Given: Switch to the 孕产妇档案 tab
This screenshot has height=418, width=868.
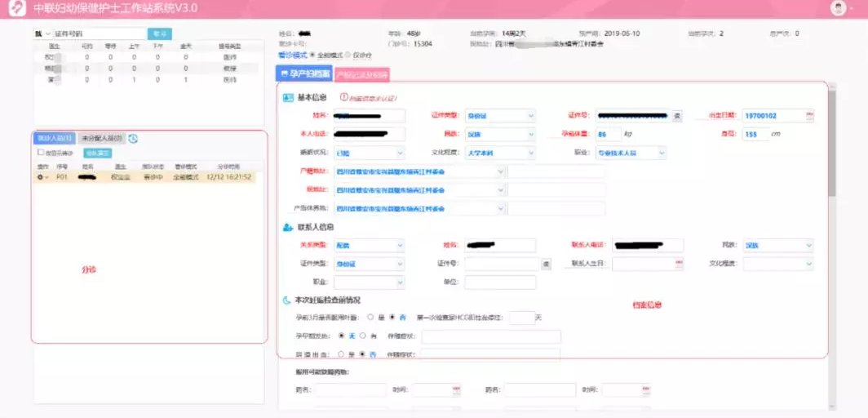Looking at the screenshot, I should (304, 73).
